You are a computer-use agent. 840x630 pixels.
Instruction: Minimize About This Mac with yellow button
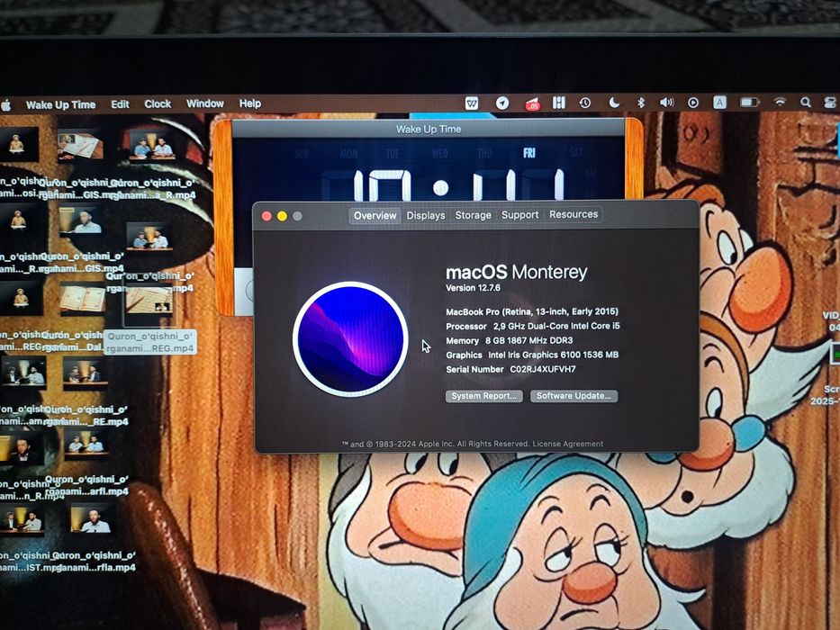coord(282,216)
